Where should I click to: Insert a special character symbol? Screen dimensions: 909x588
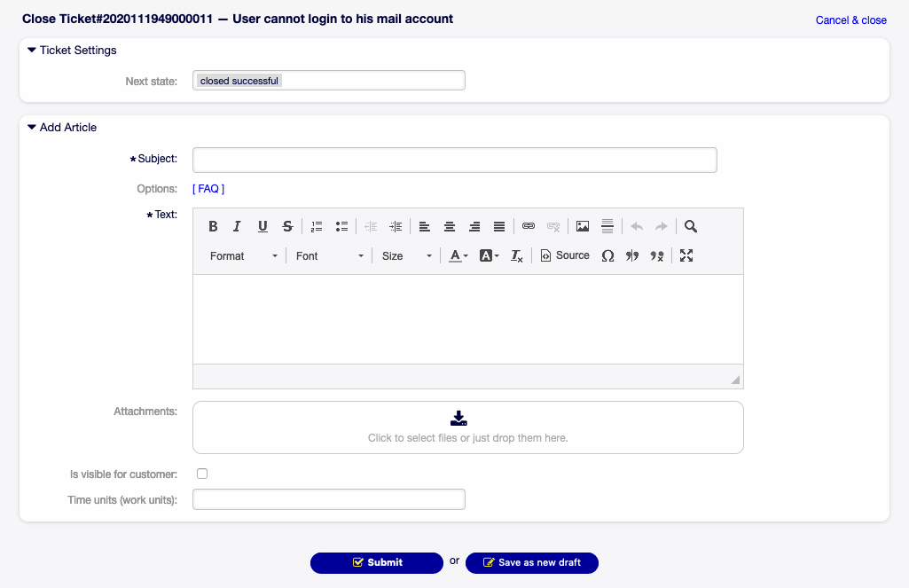pos(608,255)
